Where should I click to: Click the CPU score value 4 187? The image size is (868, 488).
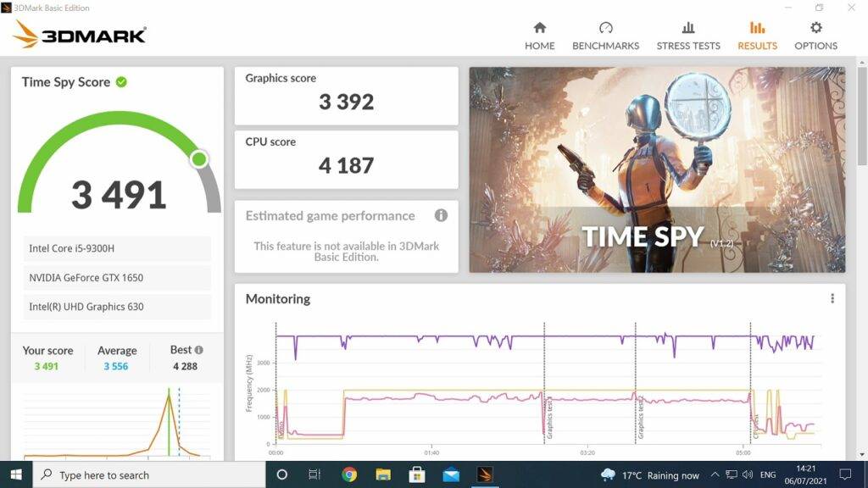coord(347,165)
